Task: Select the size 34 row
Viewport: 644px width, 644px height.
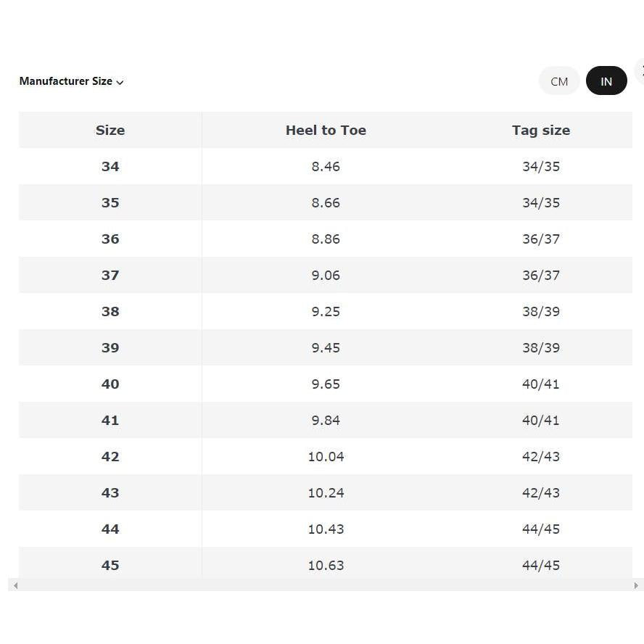Action: coord(326,166)
